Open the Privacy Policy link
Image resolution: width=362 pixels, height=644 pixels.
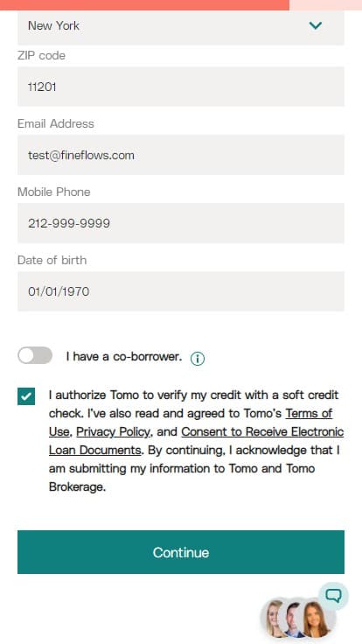pyautogui.click(x=115, y=431)
